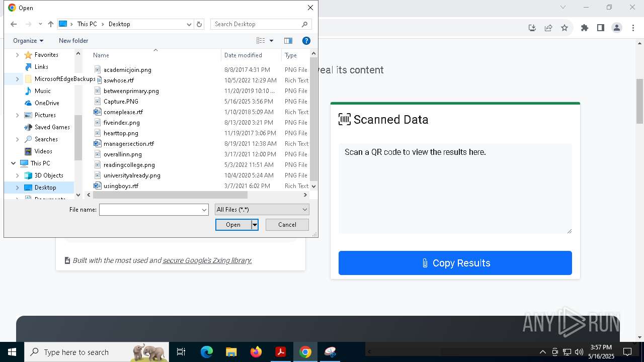Expand the 3D Objects node
This screenshot has height=362, width=644.
click(18, 175)
